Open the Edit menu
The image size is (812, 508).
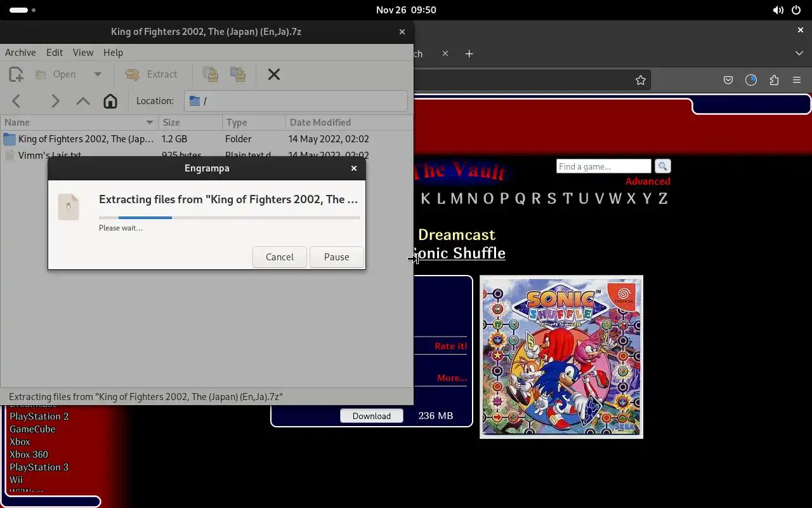point(55,53)
